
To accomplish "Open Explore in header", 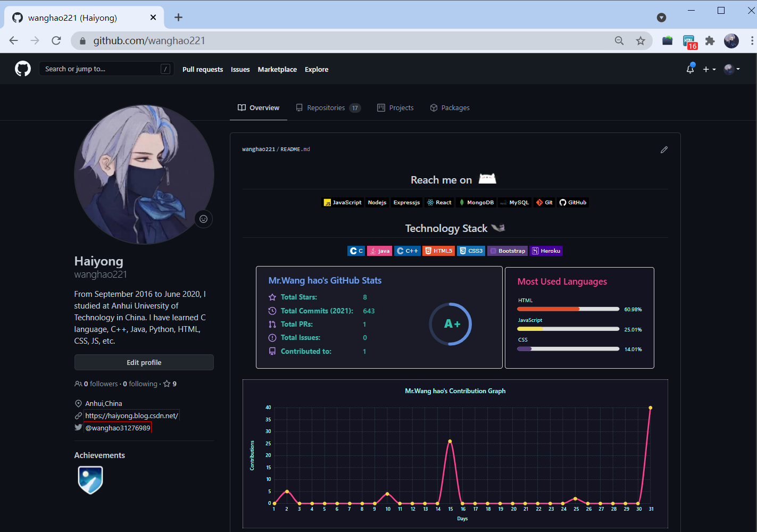I will click(x=317, y=69).
